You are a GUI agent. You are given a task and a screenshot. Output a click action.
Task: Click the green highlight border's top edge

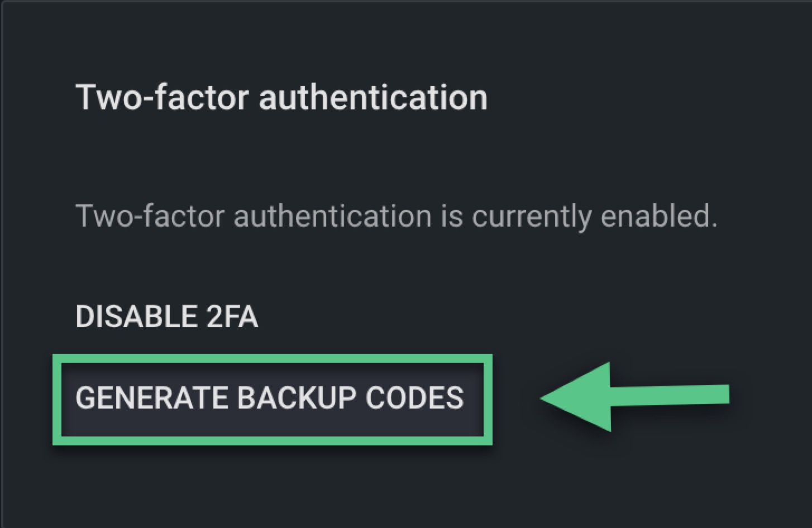272,358
